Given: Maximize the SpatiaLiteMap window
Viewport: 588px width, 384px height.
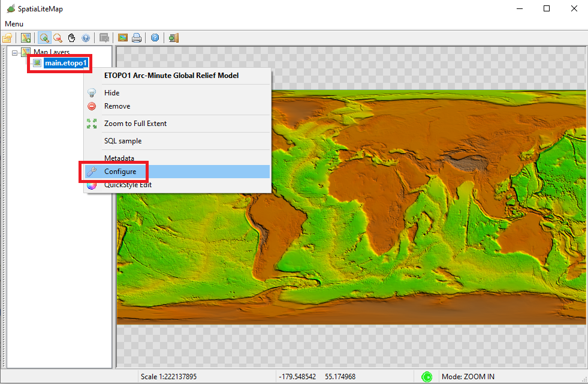Looking at the screenshot, I should [547, 8].
